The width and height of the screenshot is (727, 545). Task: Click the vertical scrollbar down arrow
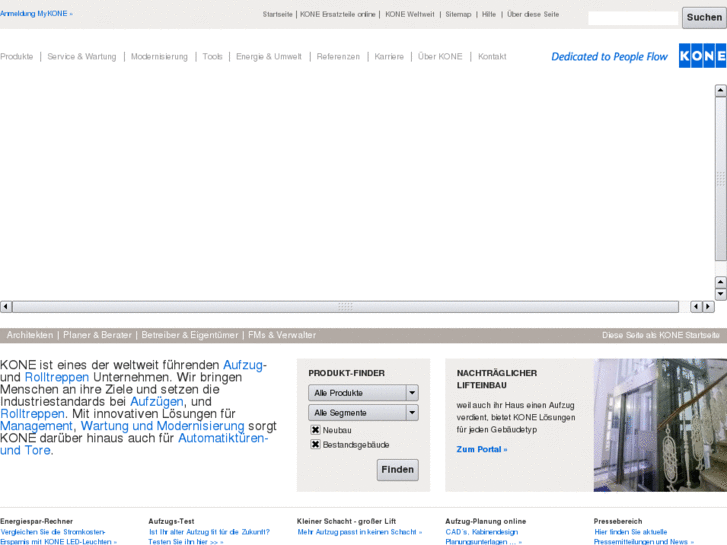tap(720, 294)
